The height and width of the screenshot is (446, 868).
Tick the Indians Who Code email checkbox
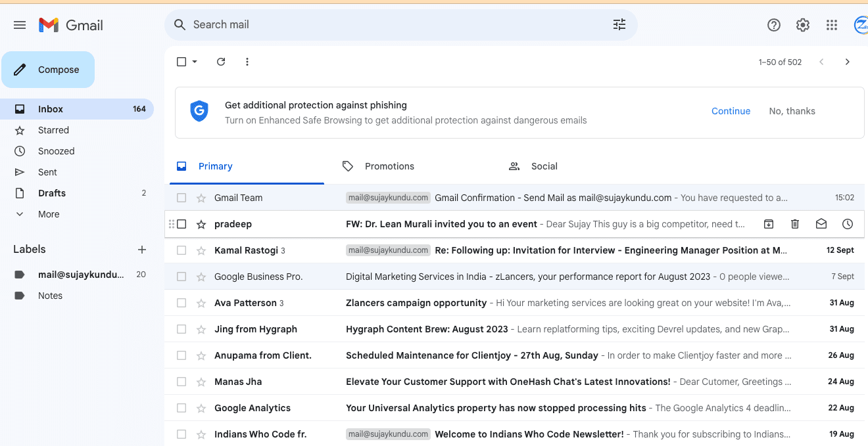coord(181,434)
